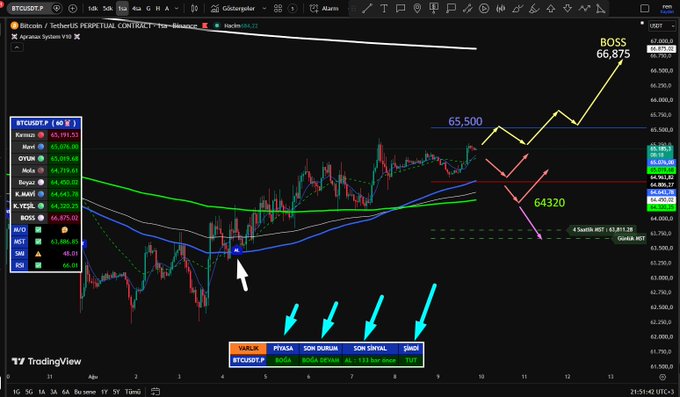Select the 5dk timeframe
This screenshot has height=397, width=680.
pyautogui.click(x=108, y=8)
